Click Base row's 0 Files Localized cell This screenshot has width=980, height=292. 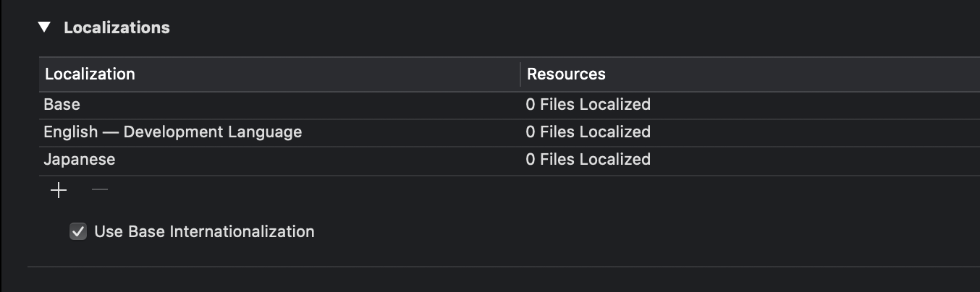pos(588,105)
